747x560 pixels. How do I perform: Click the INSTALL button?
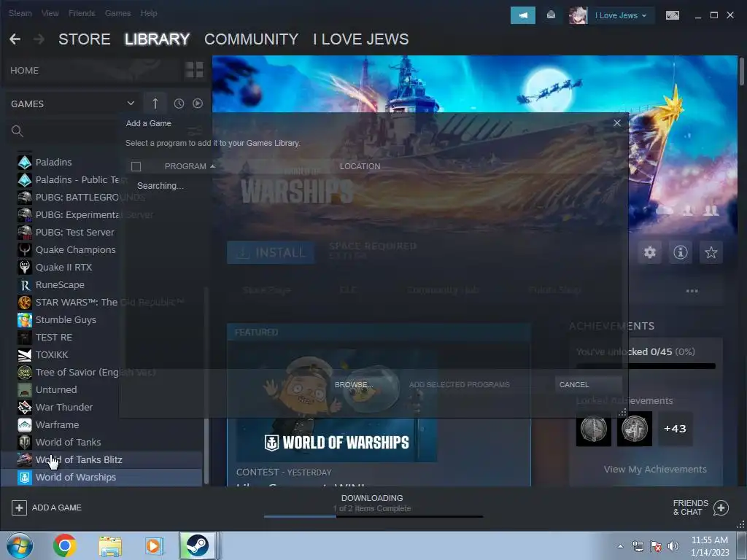[271, 252]
